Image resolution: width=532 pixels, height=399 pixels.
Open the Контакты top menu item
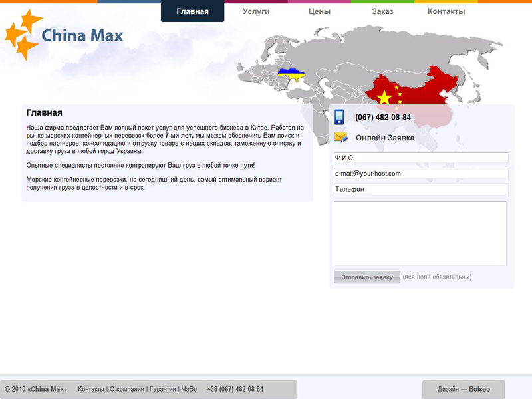click(446, 11)
